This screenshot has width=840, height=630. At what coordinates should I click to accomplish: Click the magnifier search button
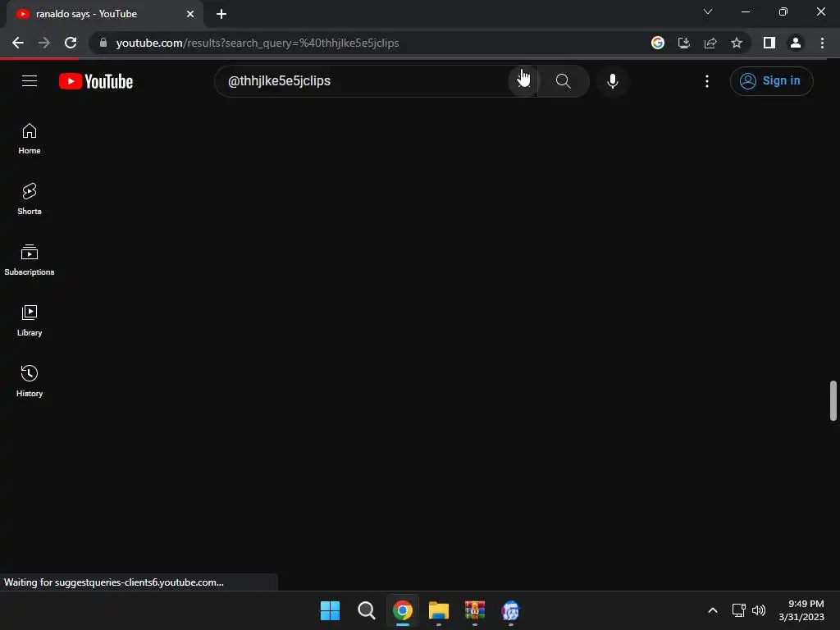[x=563, y=81]
